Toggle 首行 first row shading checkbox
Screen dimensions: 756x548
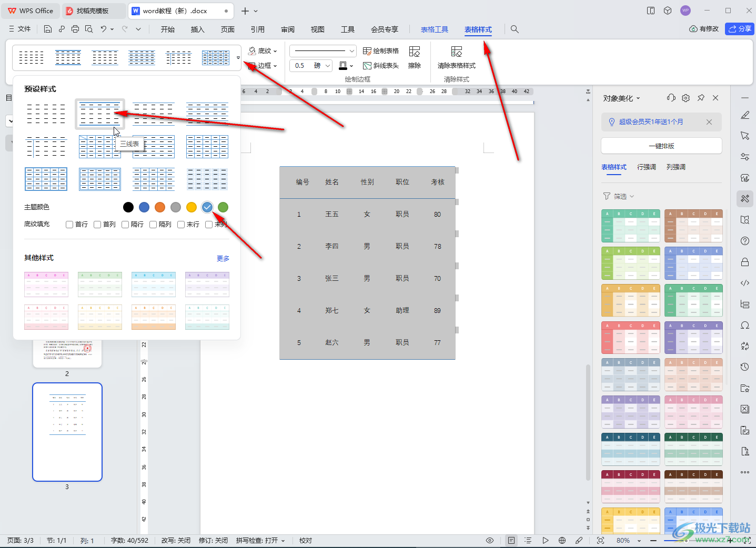[69, 225]
